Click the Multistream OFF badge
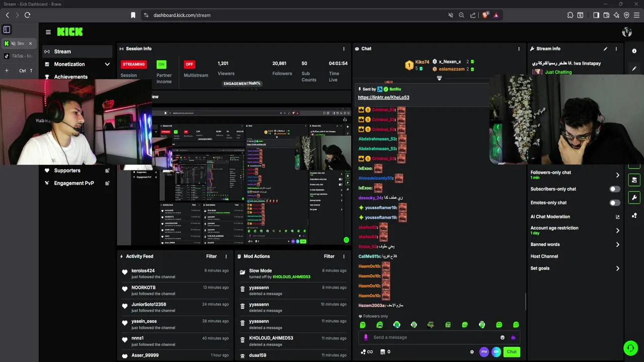The image size is (644, 362). coord(189,64)
